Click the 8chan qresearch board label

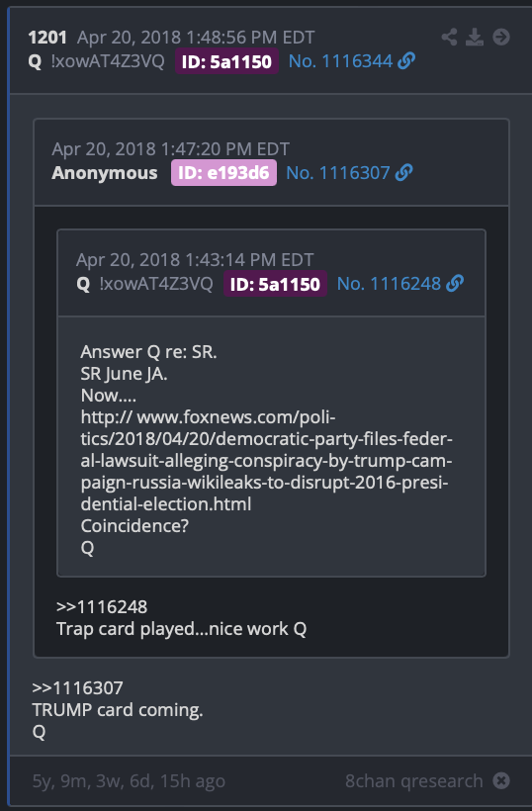tap(413, 780)
